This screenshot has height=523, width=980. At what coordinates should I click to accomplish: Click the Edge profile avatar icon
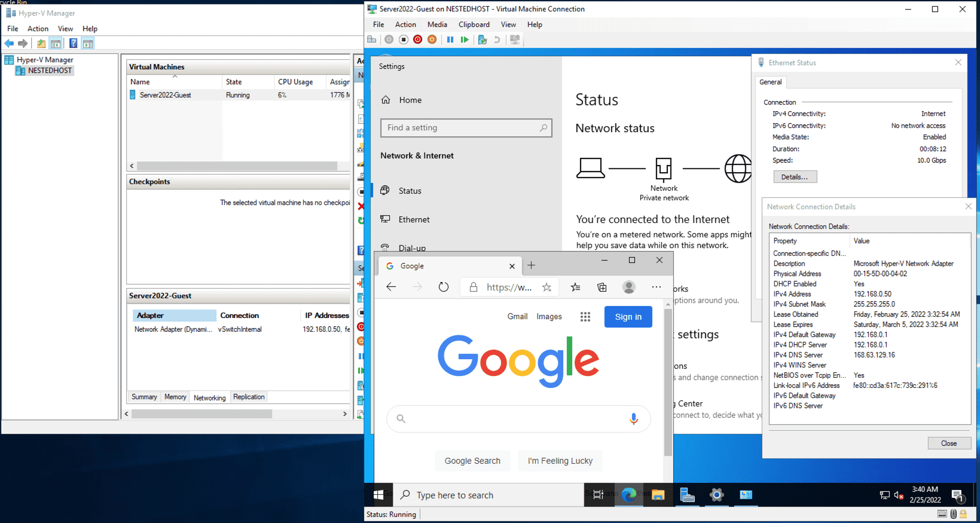pyautogui.click(x=629, y=287)
